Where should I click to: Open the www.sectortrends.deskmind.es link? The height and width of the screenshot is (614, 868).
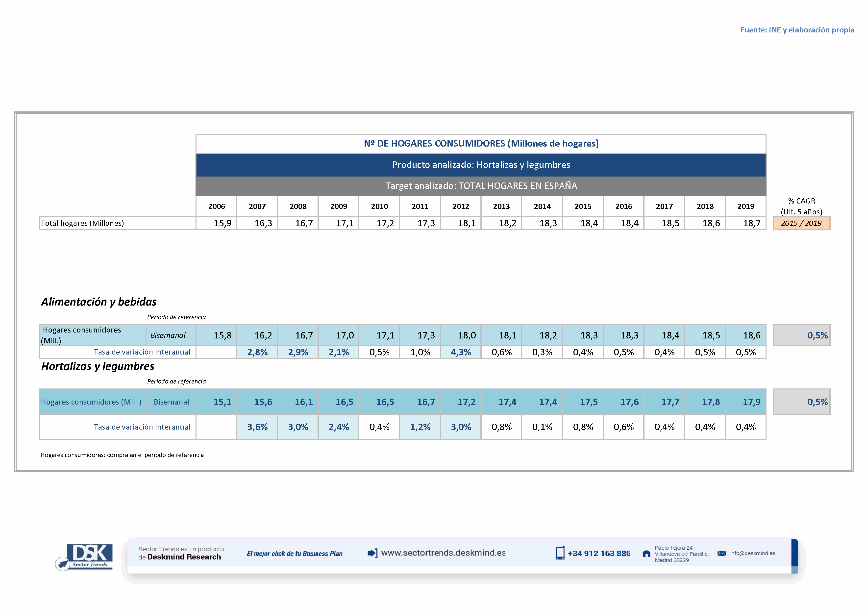[443, 553]
